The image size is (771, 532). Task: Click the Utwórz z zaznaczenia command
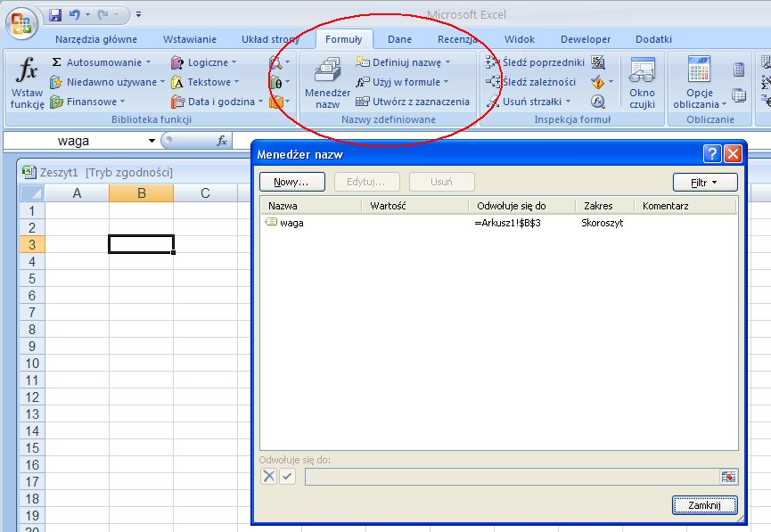[413, 102]
